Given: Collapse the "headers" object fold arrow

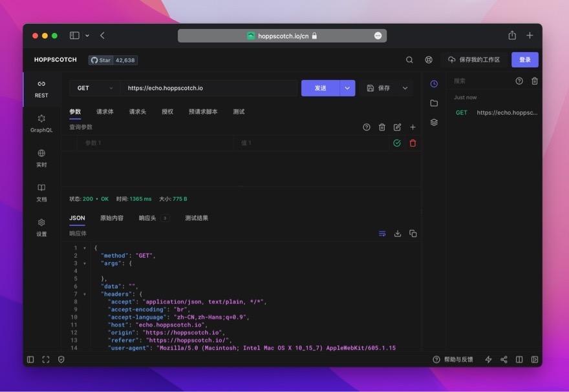Looking at the screenshot, I should (x=85, y=294).
